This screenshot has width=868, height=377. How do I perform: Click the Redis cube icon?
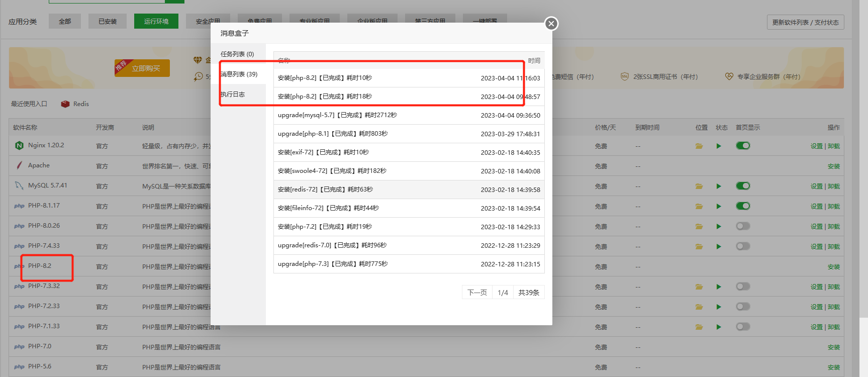pyautogui.click(x=65, y=104)
